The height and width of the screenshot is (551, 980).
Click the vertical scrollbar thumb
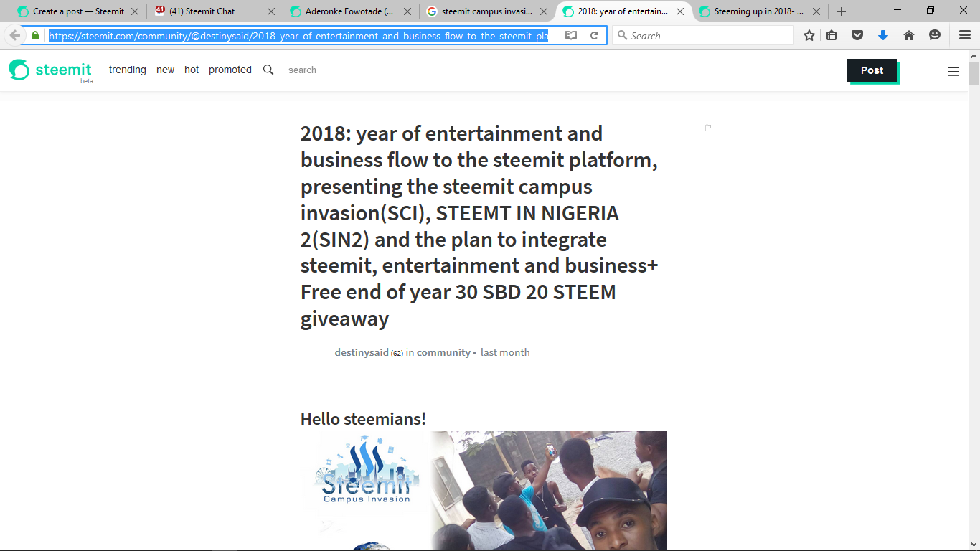(974, 73)
